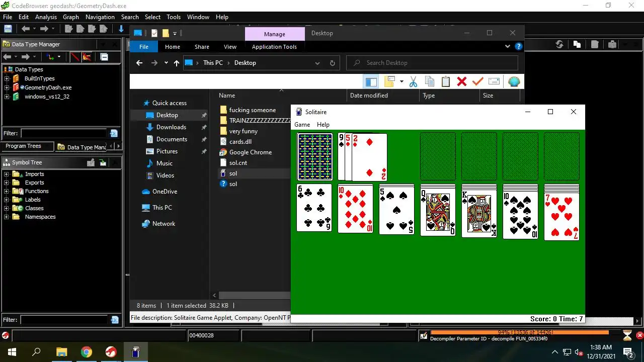
Task: Open the Help menu in Solitaire
Action: click(x=323, y=125)
